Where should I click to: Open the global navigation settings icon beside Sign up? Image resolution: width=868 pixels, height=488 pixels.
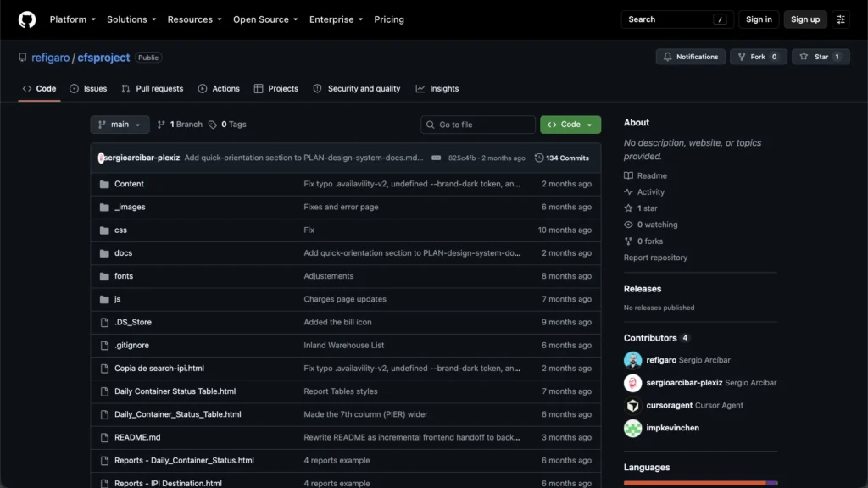pos(840,19)
